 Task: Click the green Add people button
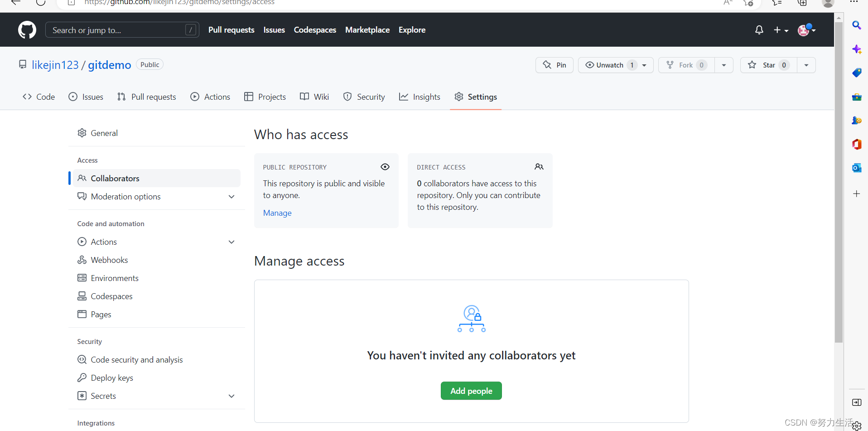pyautogui.click(x=471, y=391)
